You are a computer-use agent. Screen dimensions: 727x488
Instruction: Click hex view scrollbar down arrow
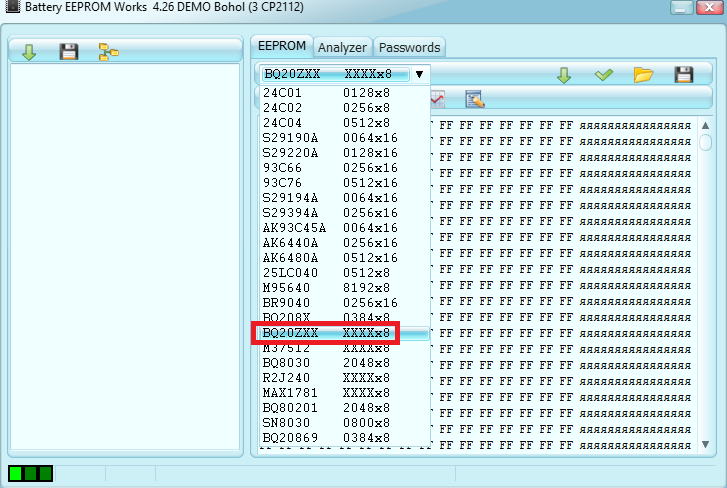[x=705, y=444]
